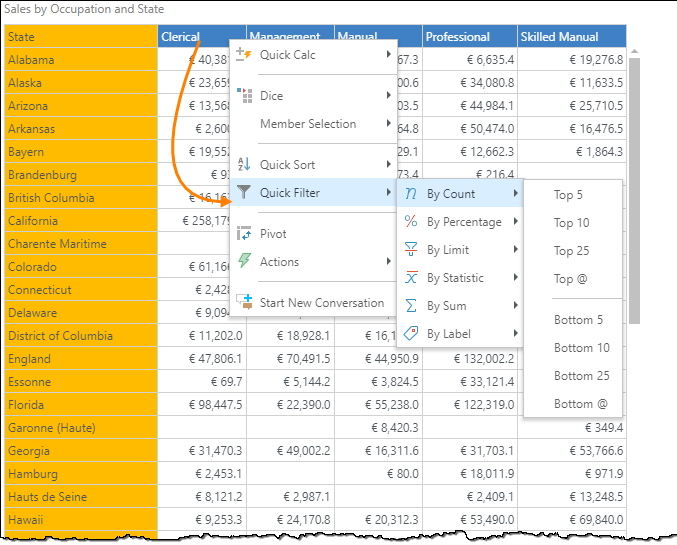The width and height of the screenshot is (677, 545).
Task: Click the Quick Calc lightning icon
Action: 244,55
